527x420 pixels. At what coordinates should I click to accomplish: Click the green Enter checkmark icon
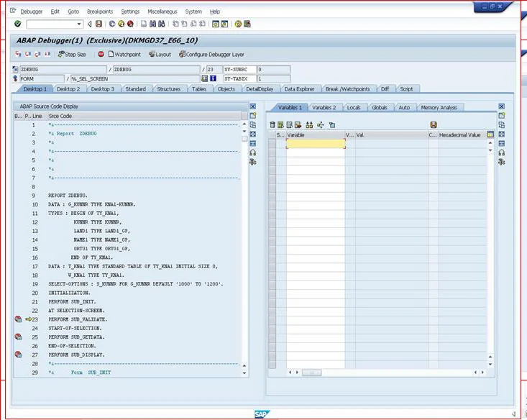17,24
